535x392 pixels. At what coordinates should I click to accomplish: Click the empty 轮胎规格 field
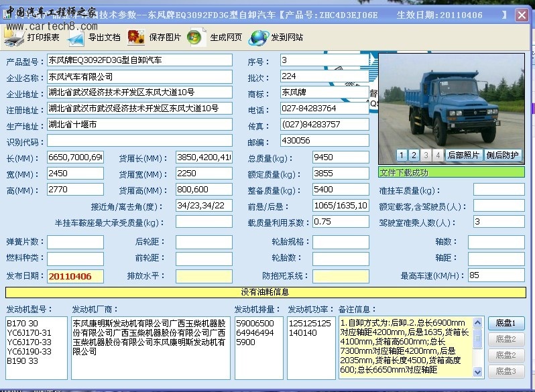(x=341, y=242)
